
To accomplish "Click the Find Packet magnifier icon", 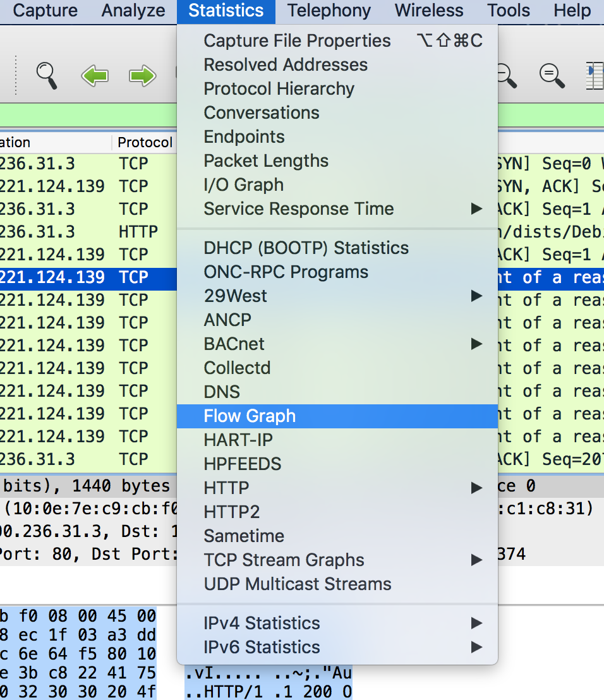I will [47, 76].
